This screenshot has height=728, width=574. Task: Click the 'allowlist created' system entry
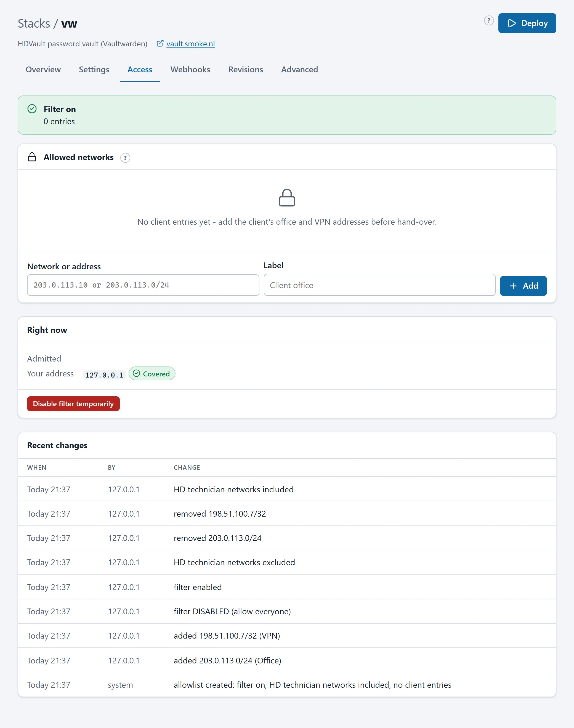click(287, 685)
